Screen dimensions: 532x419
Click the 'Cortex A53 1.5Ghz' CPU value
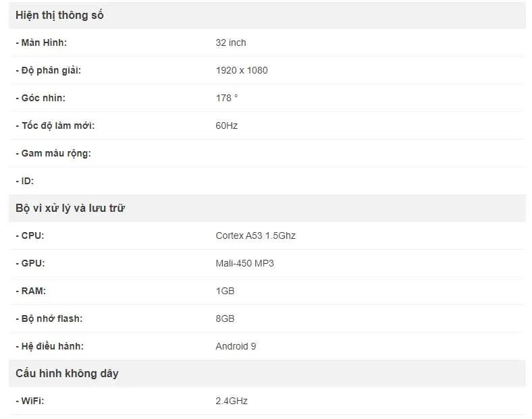point(255,235)
